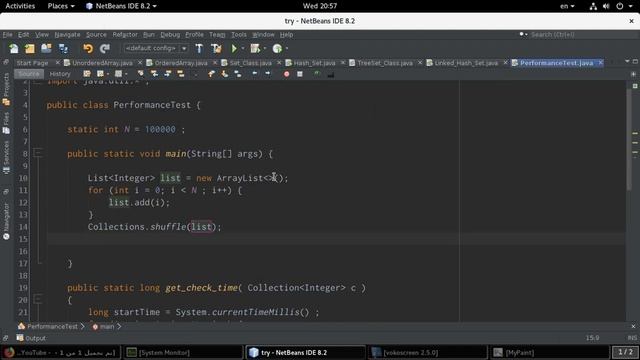
Task: Switch to the History view
Action: point(60,74)
